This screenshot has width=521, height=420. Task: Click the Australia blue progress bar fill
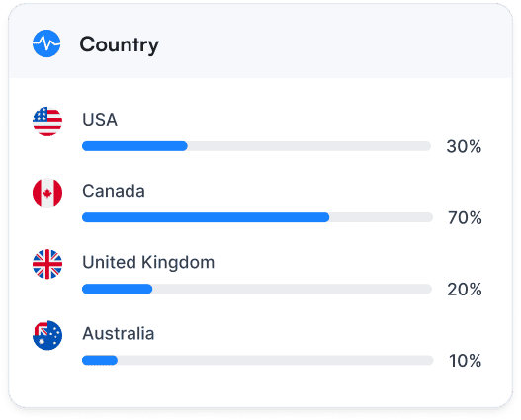[100, 361]
